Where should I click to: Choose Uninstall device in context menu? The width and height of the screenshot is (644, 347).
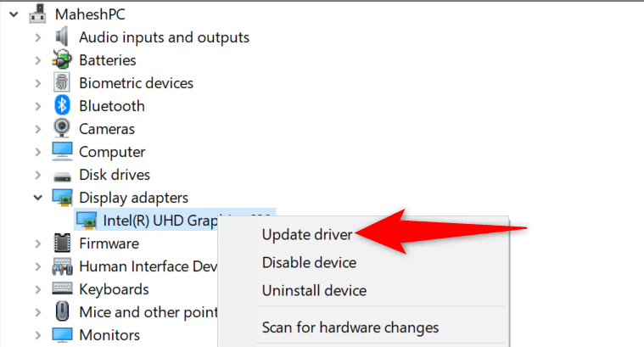tap(314, 290)
